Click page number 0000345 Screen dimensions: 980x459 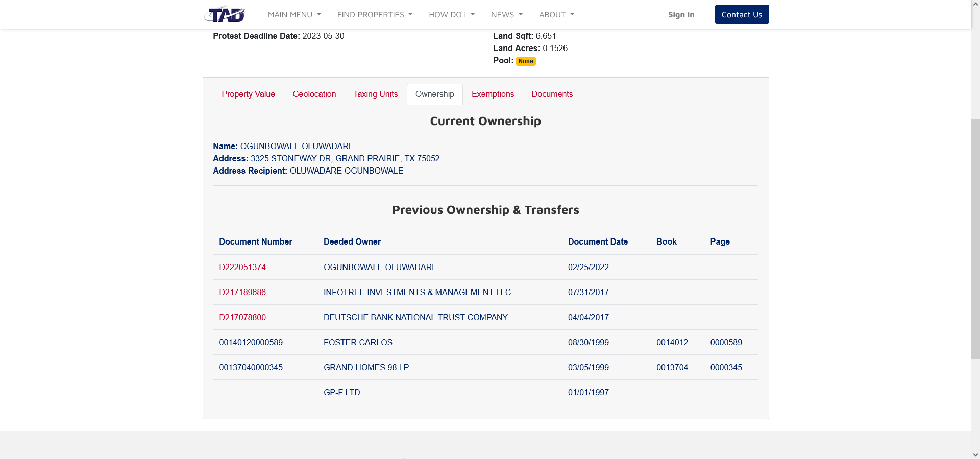pyautogui.click(x=726, y=367)
